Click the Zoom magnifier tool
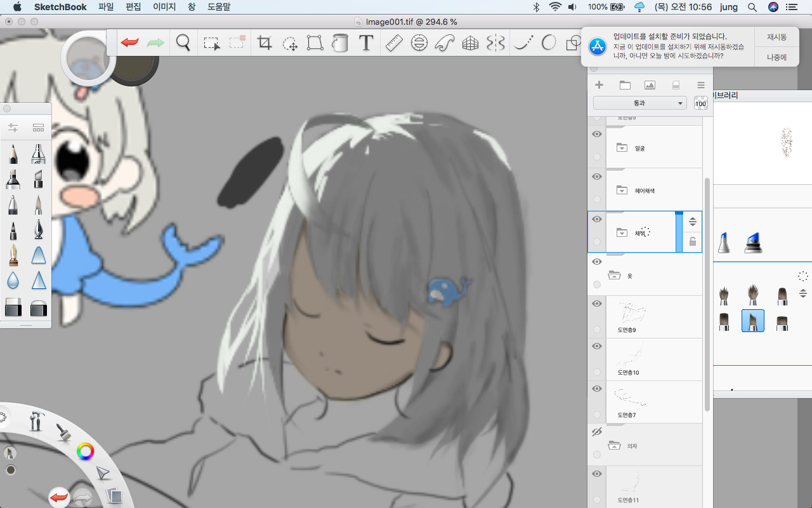812x508 pixels. (x=183, y=43)
